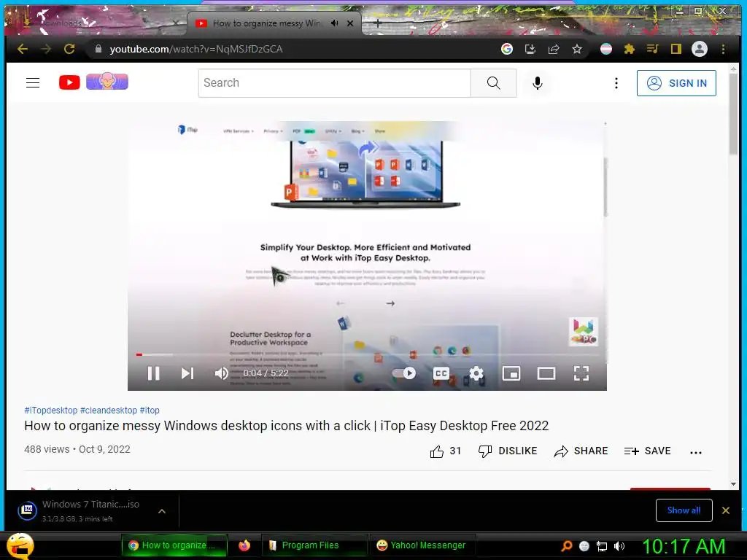The width and height of the screenshot is (747, 560).
Task: Open the Chrome profile avatar
Action: pos(700,49)
